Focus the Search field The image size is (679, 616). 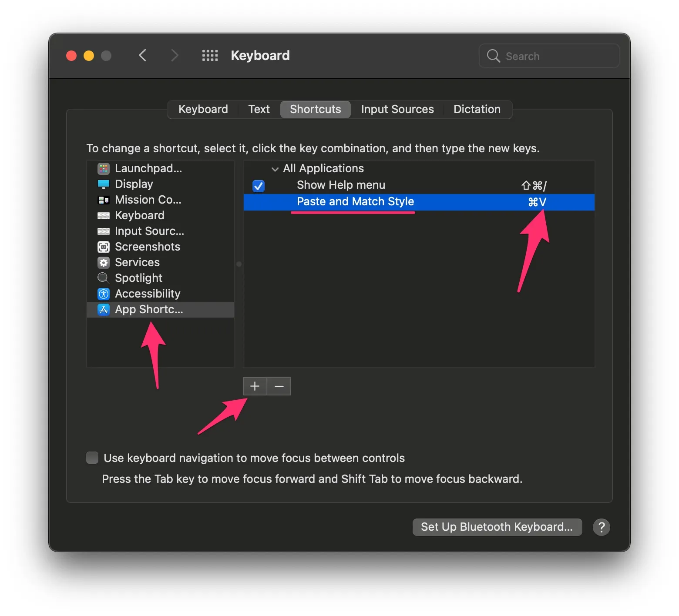[x=549, y=56]
